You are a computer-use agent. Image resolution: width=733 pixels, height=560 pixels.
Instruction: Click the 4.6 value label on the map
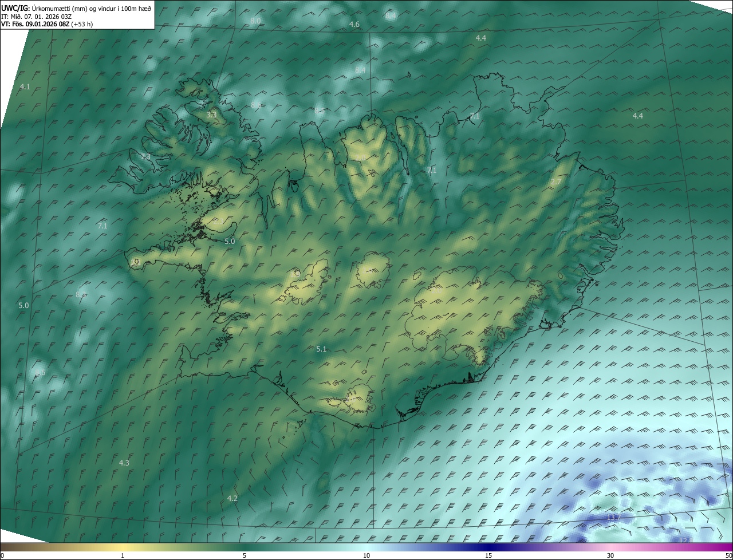354,24
